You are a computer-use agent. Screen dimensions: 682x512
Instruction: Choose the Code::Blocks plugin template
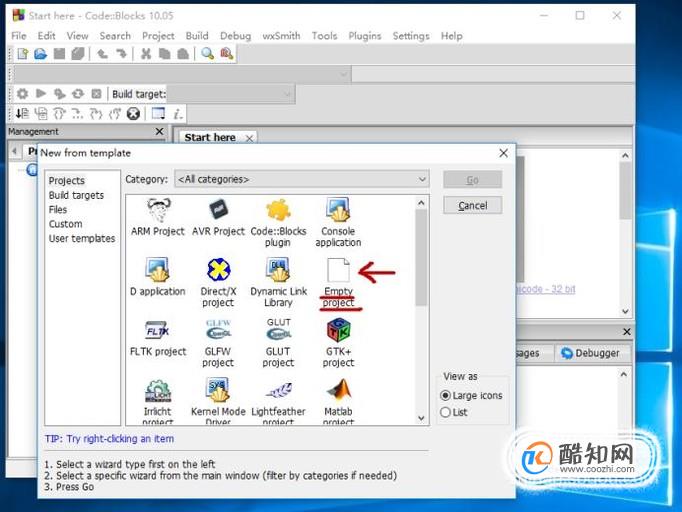278,222
